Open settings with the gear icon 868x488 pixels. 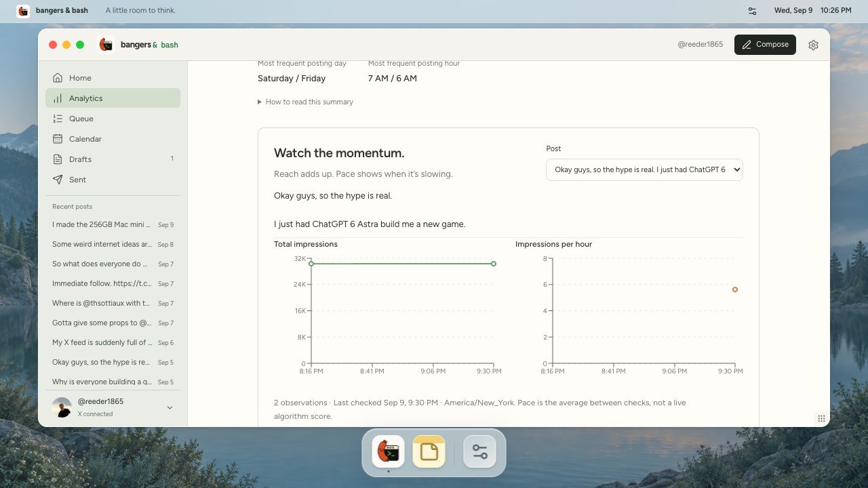tap(813, 45)
